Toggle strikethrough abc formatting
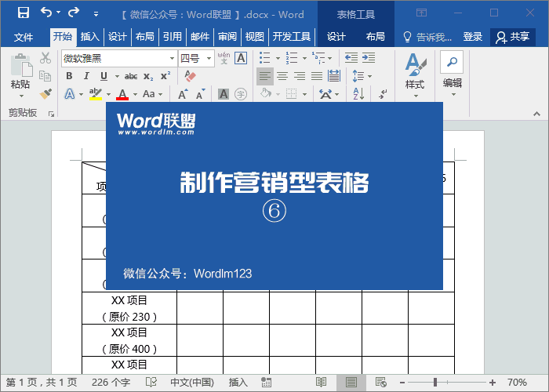Screen dimensions: 549x392 click(131, 76)
